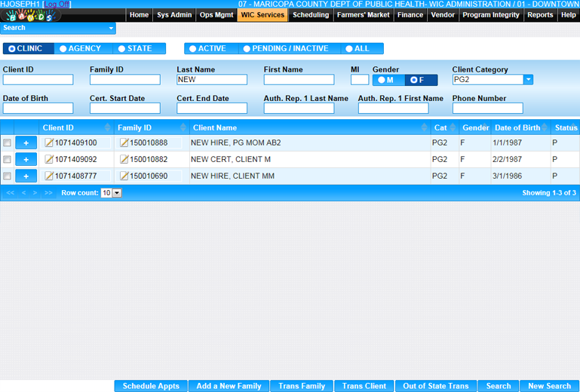Click plus button for NEW CERT, CLIENT M
The height and width of the screenshot is (392, 580).
[26, 160]
